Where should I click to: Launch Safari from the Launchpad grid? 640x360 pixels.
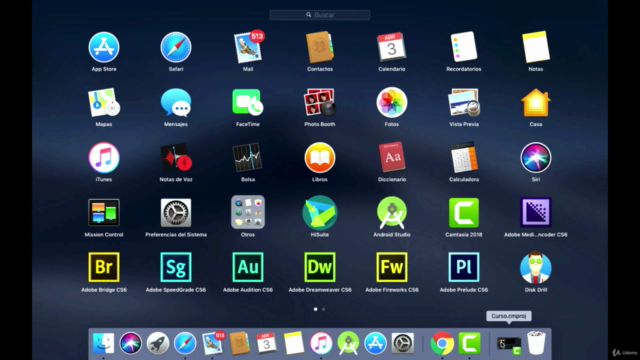(x=176, y=47)
